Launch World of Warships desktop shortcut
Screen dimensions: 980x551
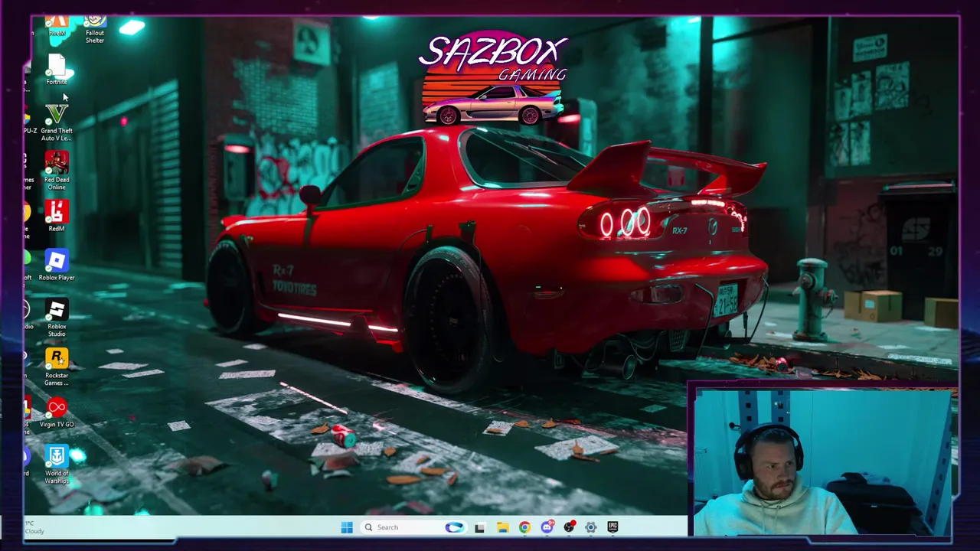click(57, 465)
